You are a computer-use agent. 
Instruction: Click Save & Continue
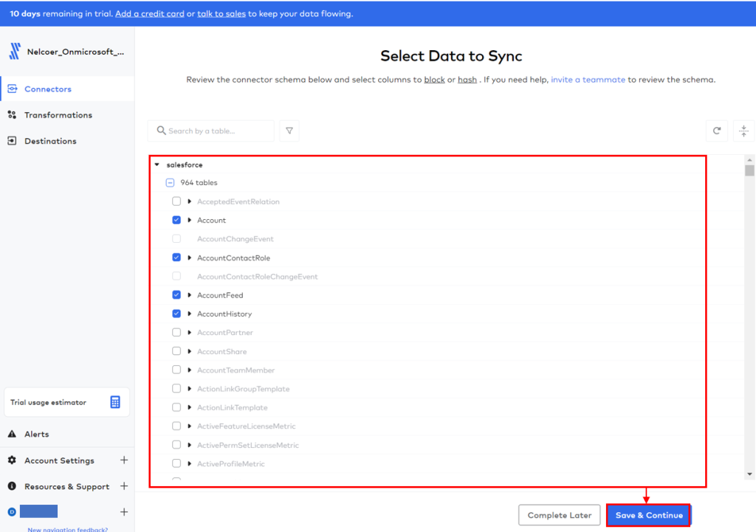(x=647, y=516)
